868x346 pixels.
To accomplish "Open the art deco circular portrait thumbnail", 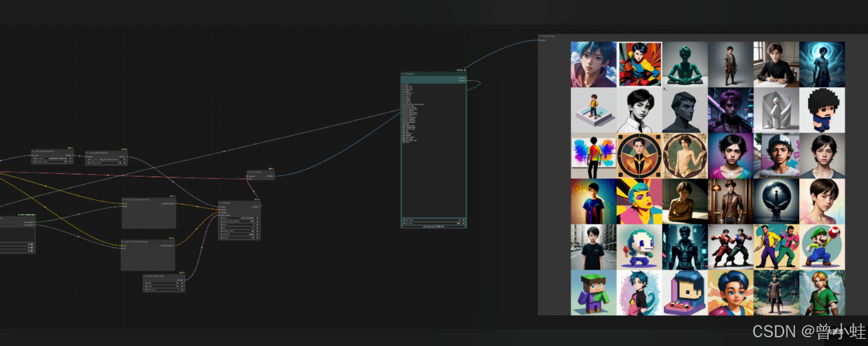I will click(639, 156).
